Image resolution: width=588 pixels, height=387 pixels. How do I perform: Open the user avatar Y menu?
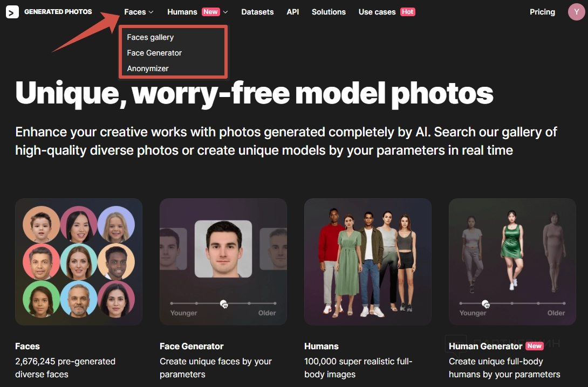[576, 12]
